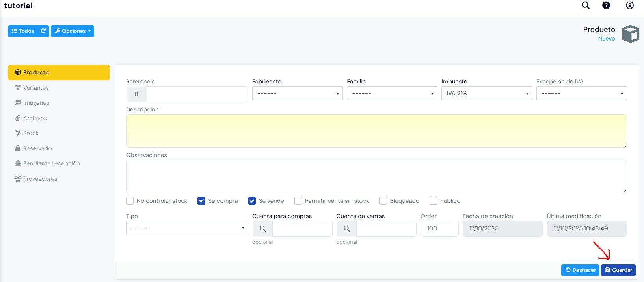Click the Deshacer button
Screen dimensions: 644x282
click(580, 270)
